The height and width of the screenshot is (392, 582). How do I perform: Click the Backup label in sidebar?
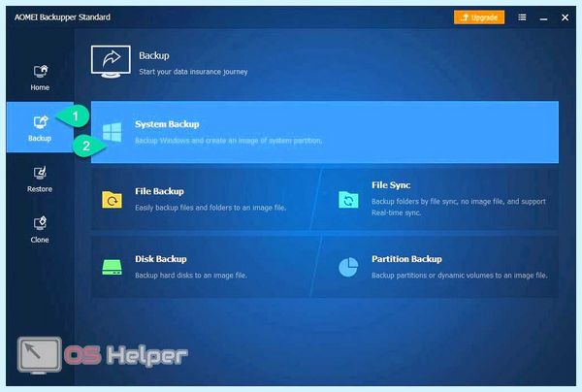tap(40, 138)
